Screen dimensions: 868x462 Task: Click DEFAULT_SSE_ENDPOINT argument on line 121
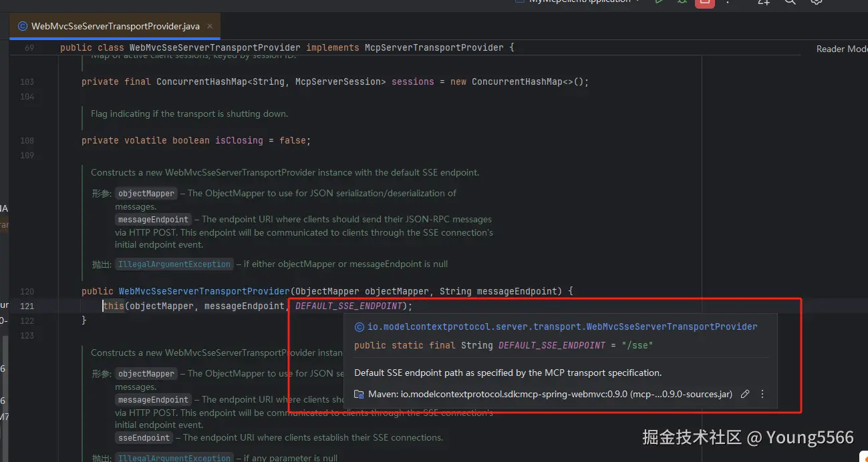pyautogui.click(x=349, y=306)
